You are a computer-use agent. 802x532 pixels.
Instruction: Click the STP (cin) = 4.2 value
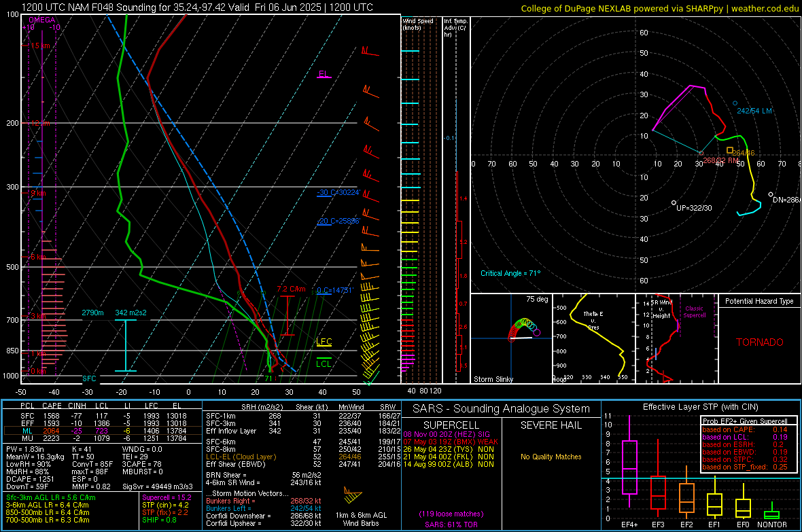[165, 505]
